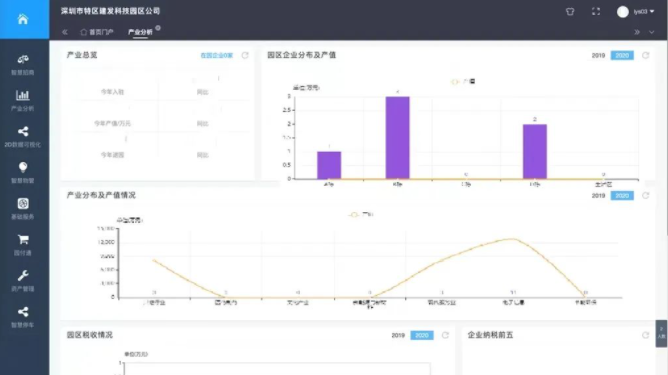Open the theme skin shirt icon
668x375 pixels.
point(570,12)
